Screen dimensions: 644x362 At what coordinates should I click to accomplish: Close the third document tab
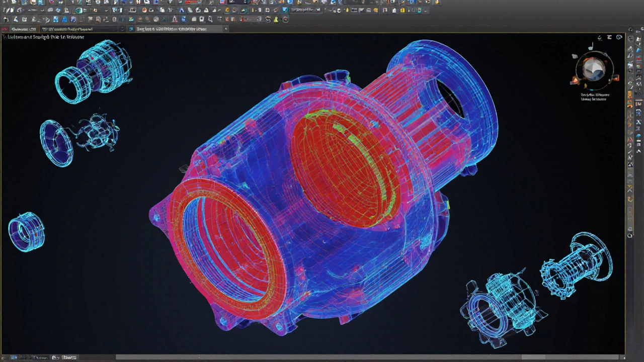point(226,29)
